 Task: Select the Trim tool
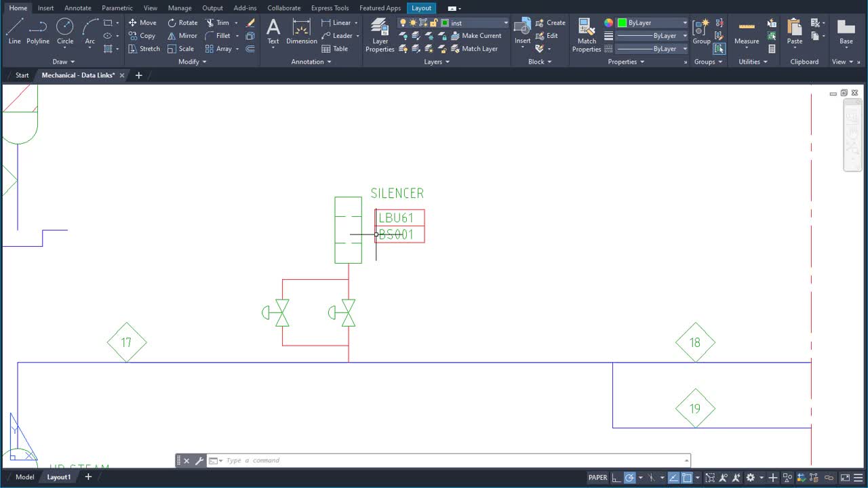pos(218,22)
